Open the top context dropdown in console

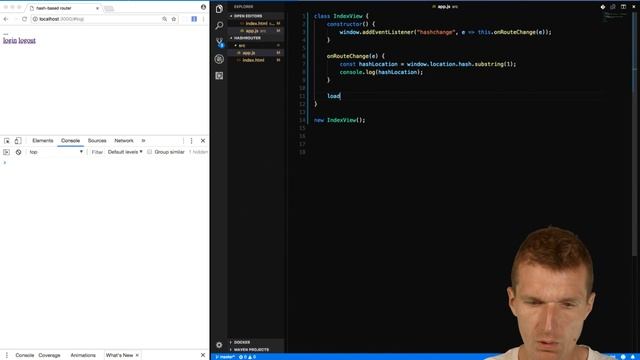tap(56, 152)
